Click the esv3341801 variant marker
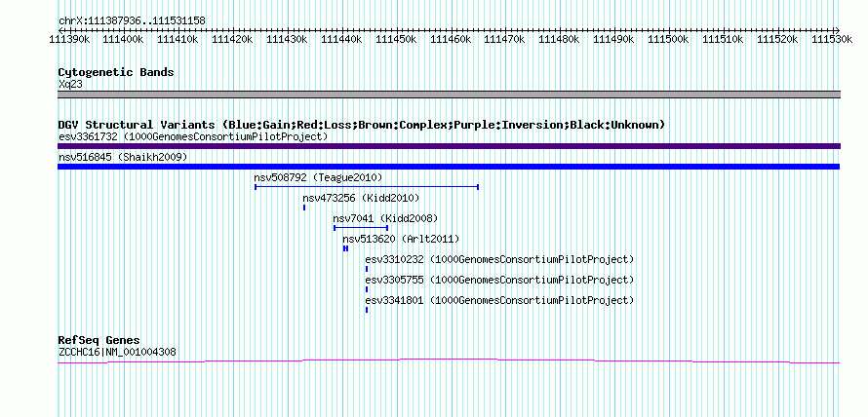The width and height of the screenshot is (868, 417). (x=367, y=310)
